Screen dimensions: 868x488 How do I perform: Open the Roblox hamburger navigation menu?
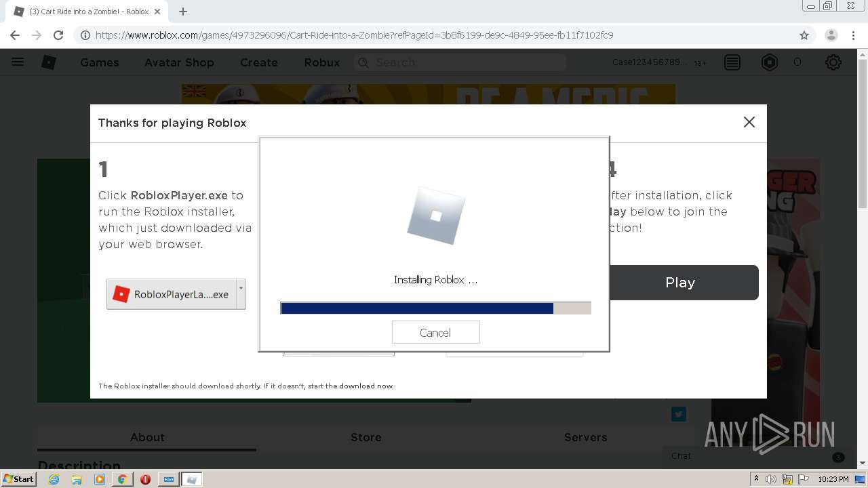coord(18,62)
